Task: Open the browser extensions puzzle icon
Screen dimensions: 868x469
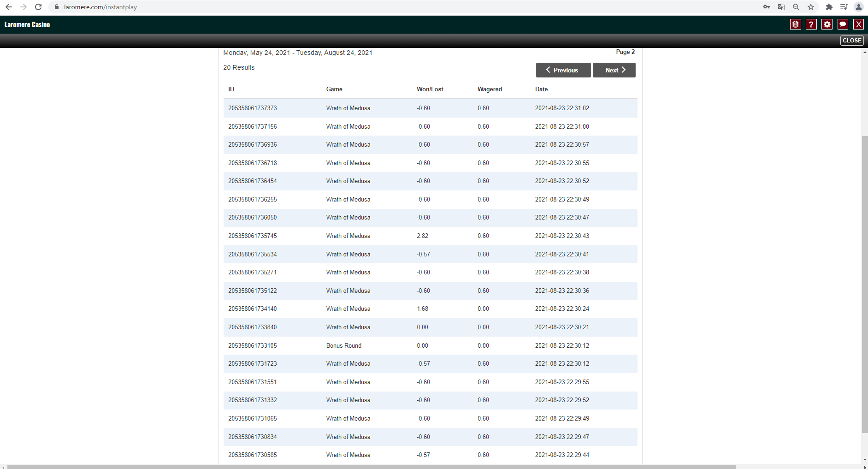Action: (x=829, y=7)
